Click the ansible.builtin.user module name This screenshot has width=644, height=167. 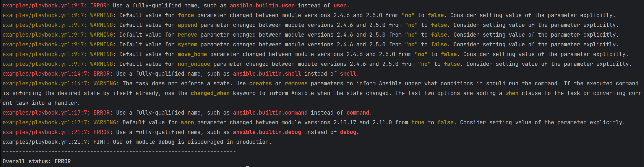click(262, 6)
